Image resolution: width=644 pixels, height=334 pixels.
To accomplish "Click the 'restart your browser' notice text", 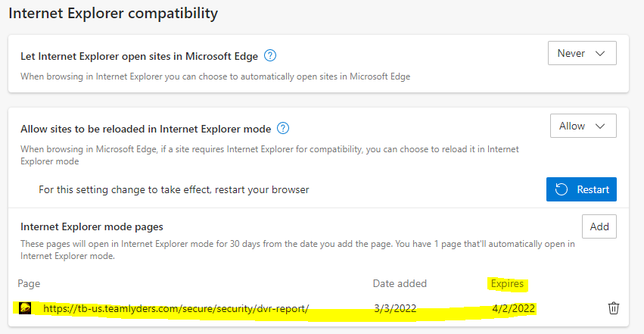I will click(174, 190).
